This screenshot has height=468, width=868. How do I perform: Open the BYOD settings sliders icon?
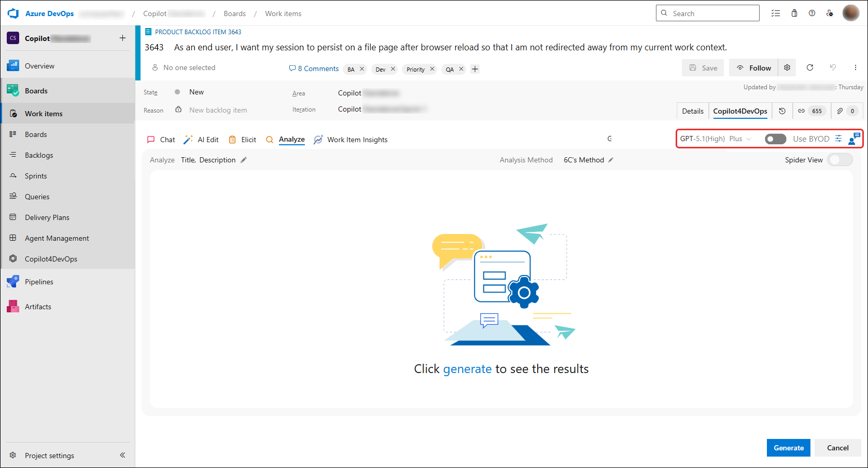838,139
